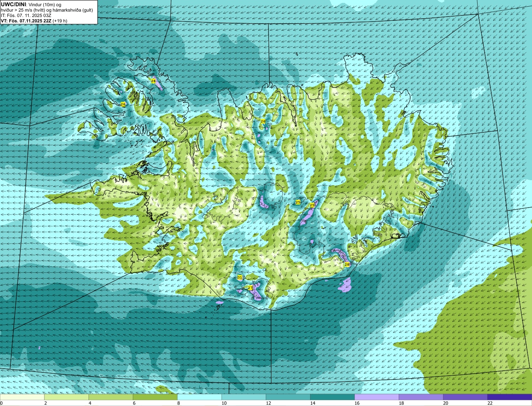Select the pale yellow 0–2 color swatch
The width and height of the screenshot is (532, 406).
[22, 397]
